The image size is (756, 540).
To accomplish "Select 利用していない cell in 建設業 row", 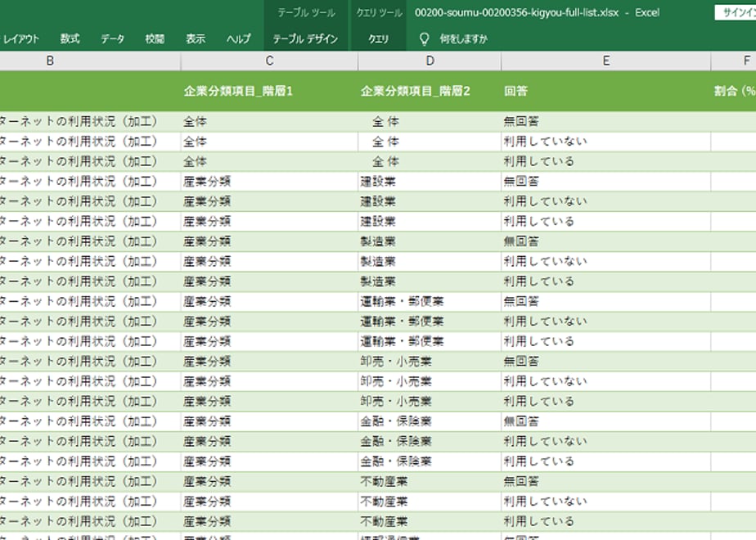I will 606,201.
